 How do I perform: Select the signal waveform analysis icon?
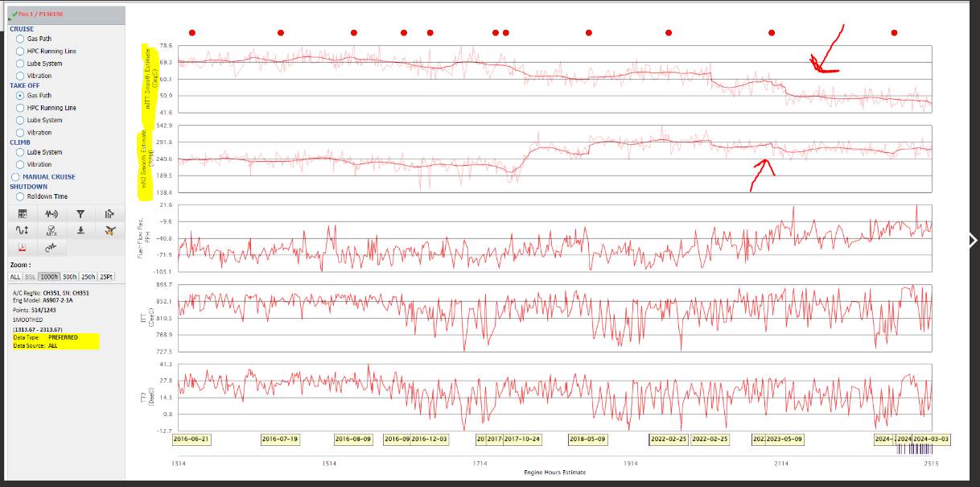click(51, 214)
